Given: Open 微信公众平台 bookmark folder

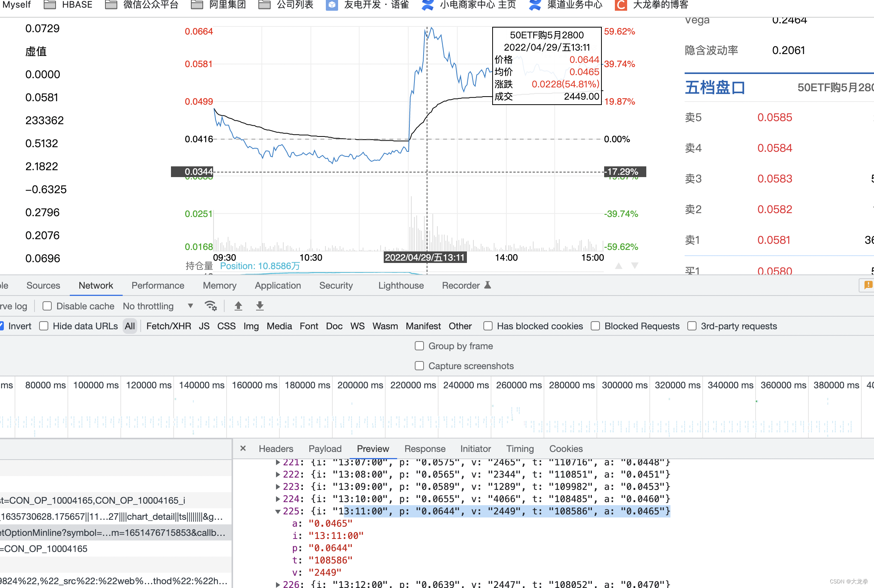Looking at the screenshot, I should click(142, 5).
